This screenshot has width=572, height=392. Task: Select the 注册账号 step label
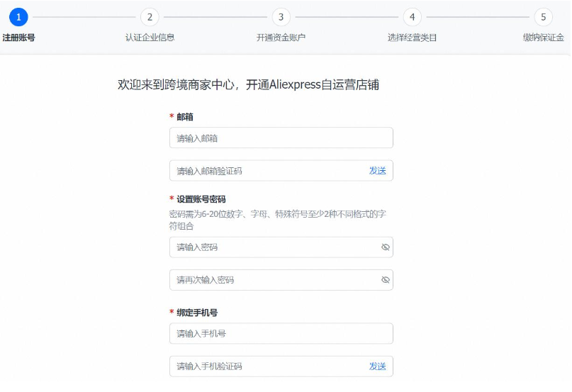click(x=18, y=38)
